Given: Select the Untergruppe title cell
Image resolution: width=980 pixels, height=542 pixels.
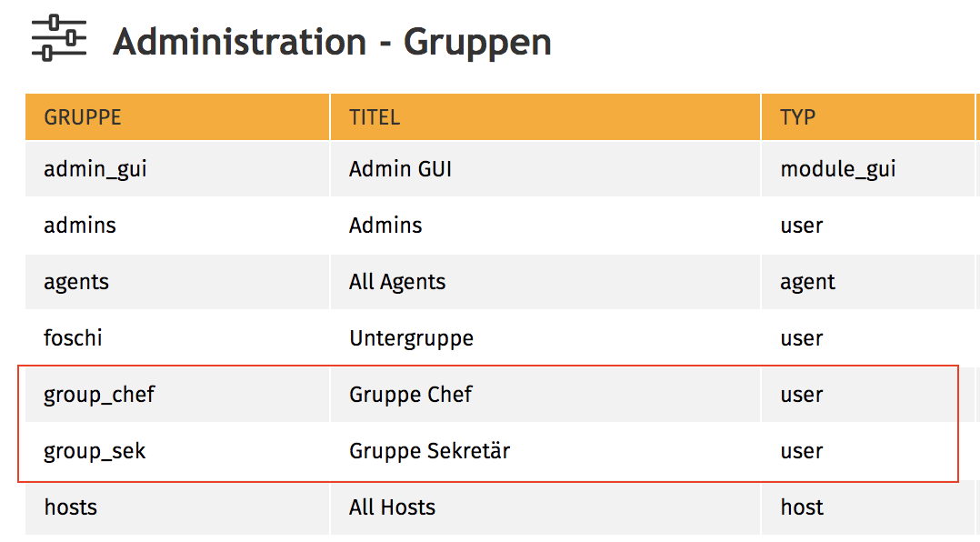Looking at the screenshot, I should point(411,338).
